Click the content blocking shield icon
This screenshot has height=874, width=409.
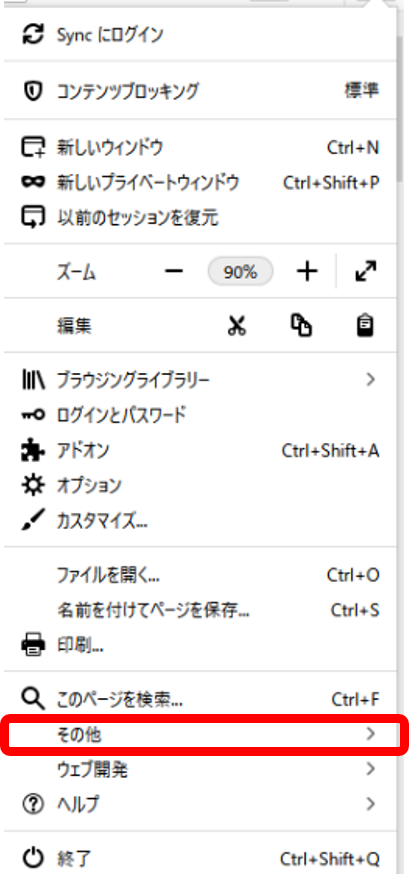click(33, 91)
